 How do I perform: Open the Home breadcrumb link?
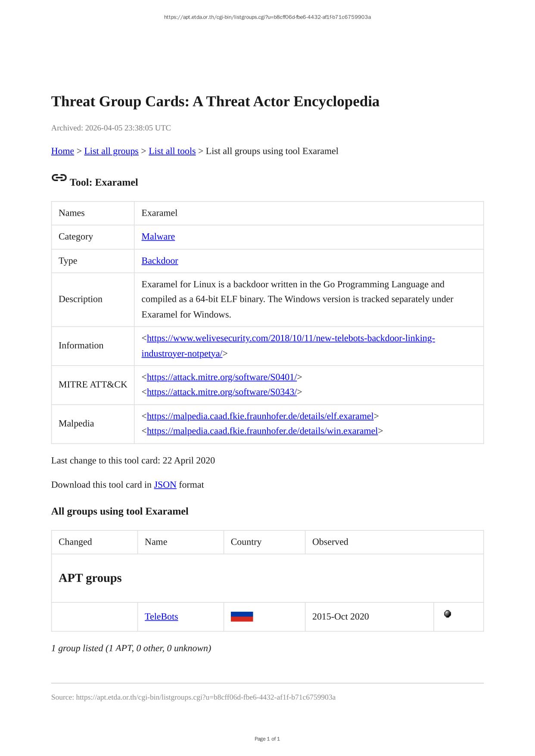point(62,151)
